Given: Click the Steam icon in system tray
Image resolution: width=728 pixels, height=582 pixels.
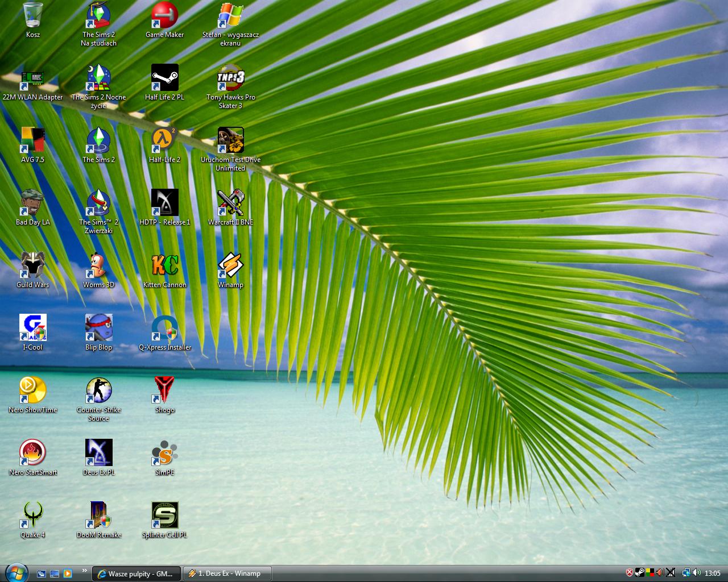Looking at the screenshot, I should [640, 573].
